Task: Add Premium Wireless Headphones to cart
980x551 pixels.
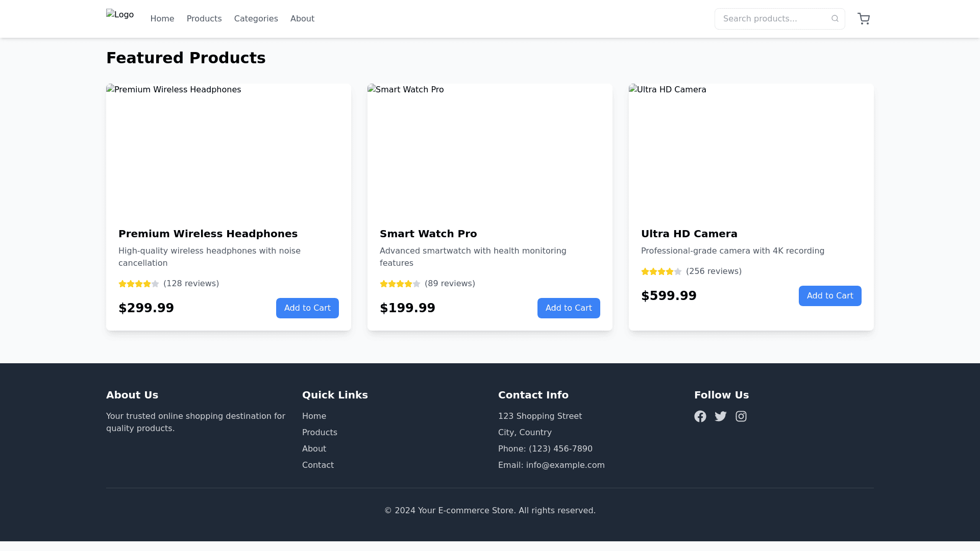Action: 307,308
